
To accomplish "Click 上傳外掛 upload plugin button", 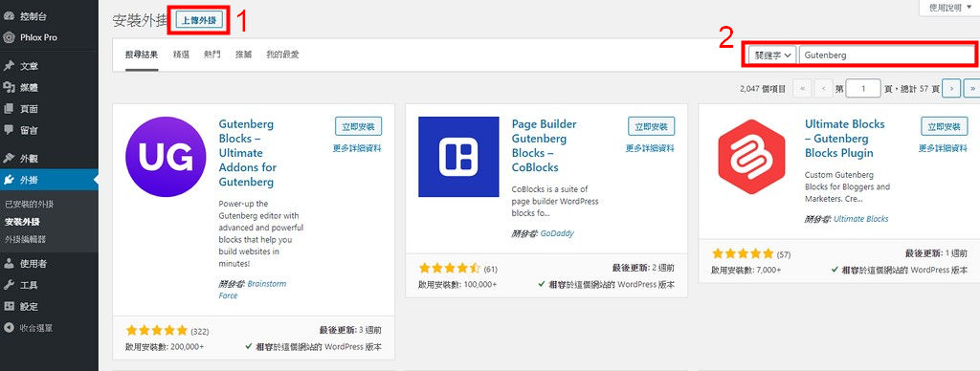I will coord(199,20).
